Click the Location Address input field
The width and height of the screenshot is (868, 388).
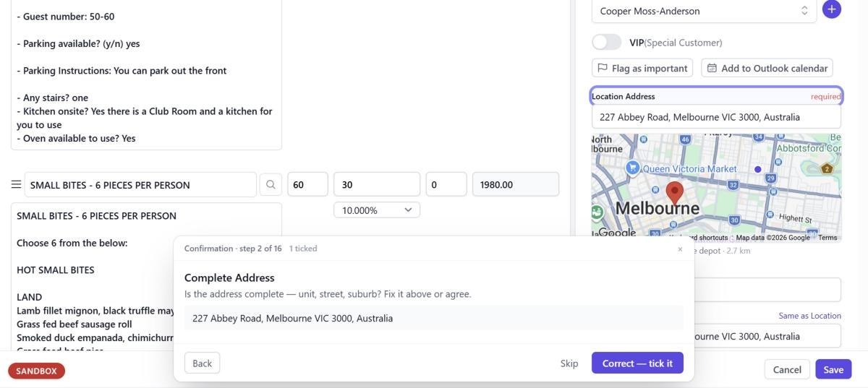point(716,117)
